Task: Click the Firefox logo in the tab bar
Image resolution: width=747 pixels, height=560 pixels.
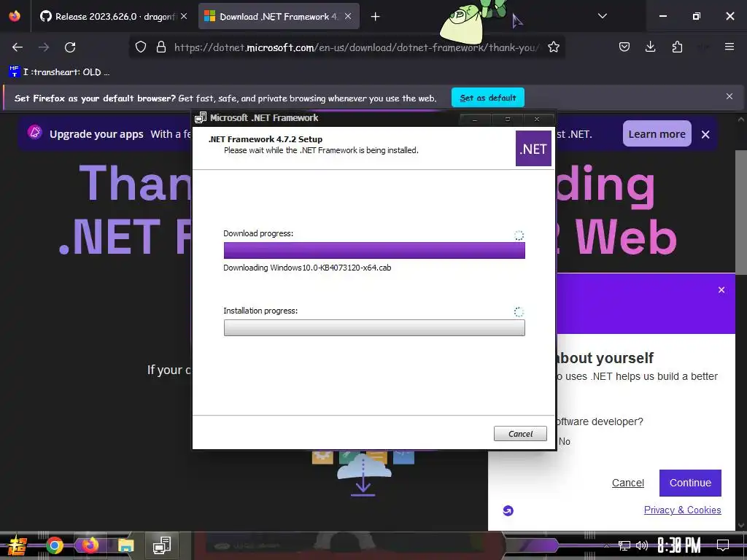Action: pyautogui.click(x=15, y=16)
